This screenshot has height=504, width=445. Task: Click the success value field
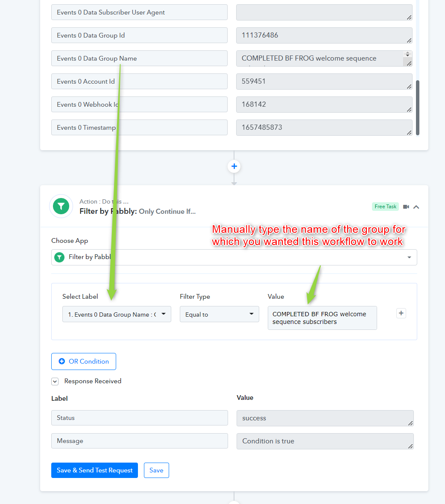(325, 418)
